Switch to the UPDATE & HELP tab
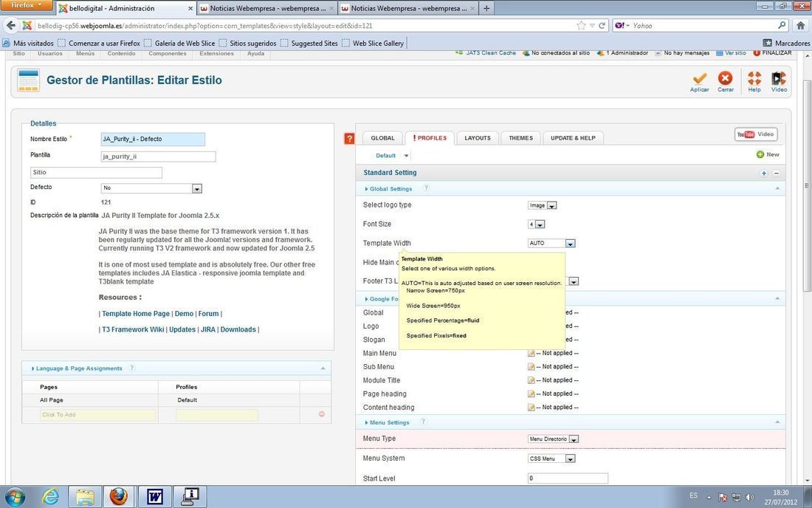 pos(573,138)
